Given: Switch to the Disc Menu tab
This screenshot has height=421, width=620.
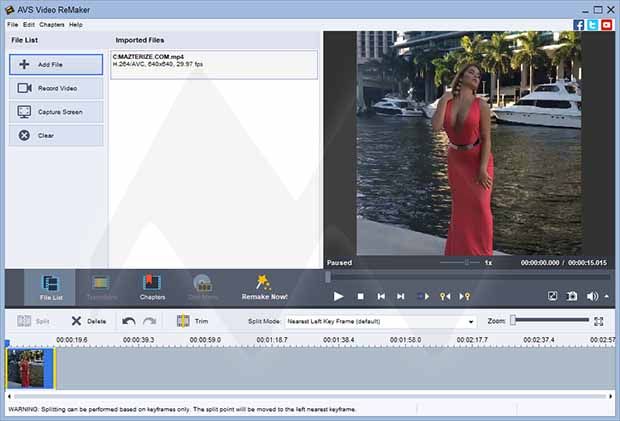Looking at the screenshot, I should coord(202,288).
